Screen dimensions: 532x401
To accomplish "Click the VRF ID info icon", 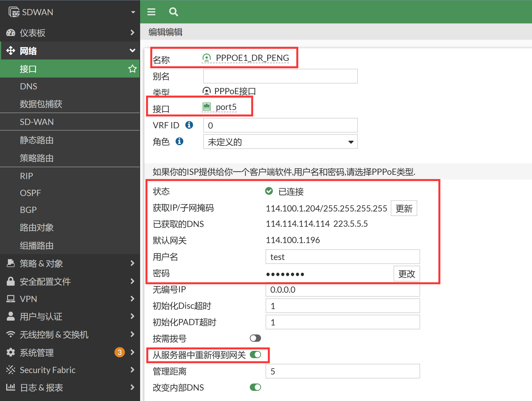I will pyautogui.click(x=189, y=125).
